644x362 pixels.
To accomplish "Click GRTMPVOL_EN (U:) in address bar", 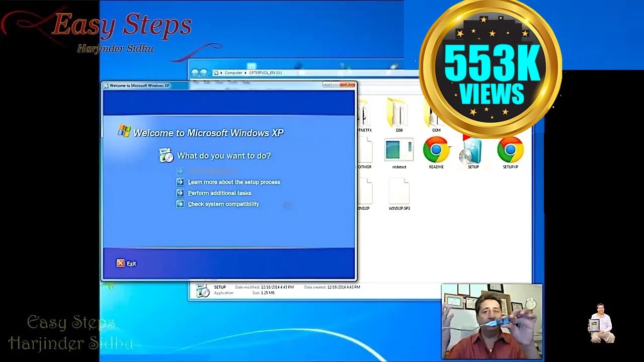I will point(265,73).
